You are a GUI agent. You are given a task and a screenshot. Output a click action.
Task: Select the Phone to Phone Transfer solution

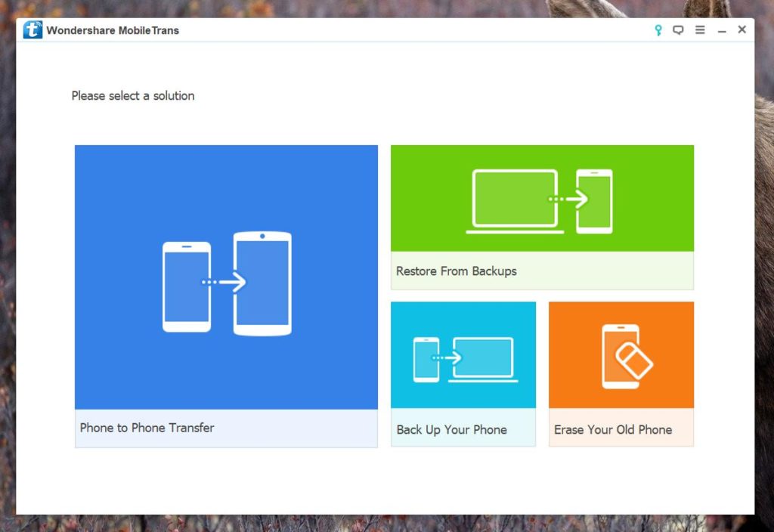click(x=225, y=295)
